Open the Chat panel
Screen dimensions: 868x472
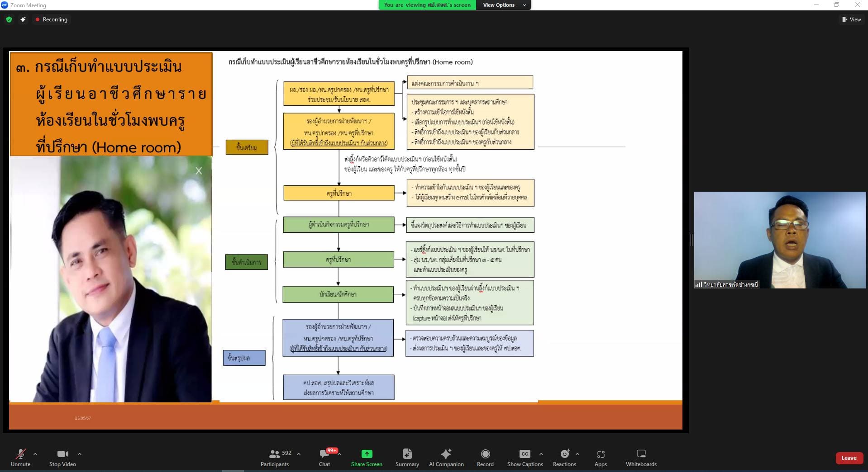coord(324,457)
